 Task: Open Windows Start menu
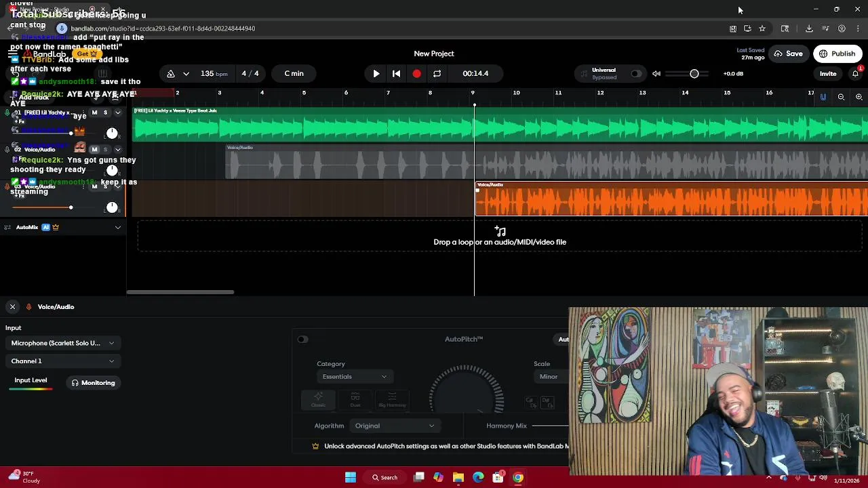tap(351, 477)
